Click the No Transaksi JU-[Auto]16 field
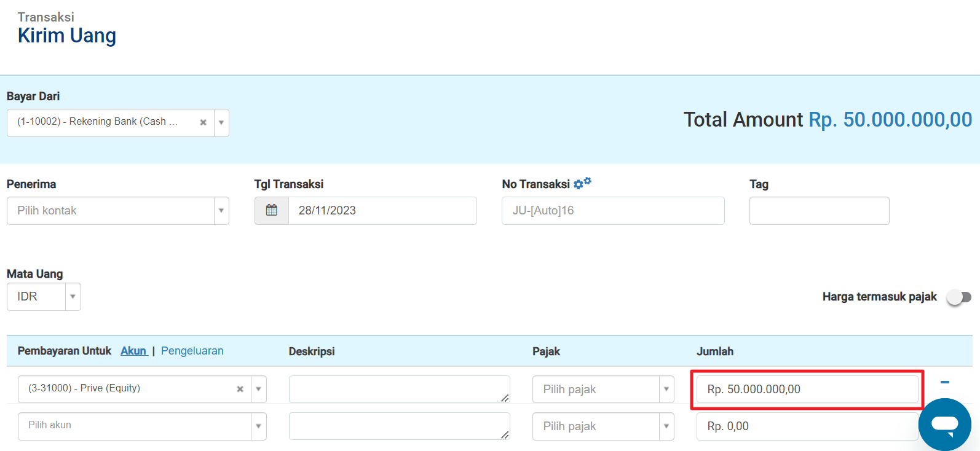 (x=613, y=211)
